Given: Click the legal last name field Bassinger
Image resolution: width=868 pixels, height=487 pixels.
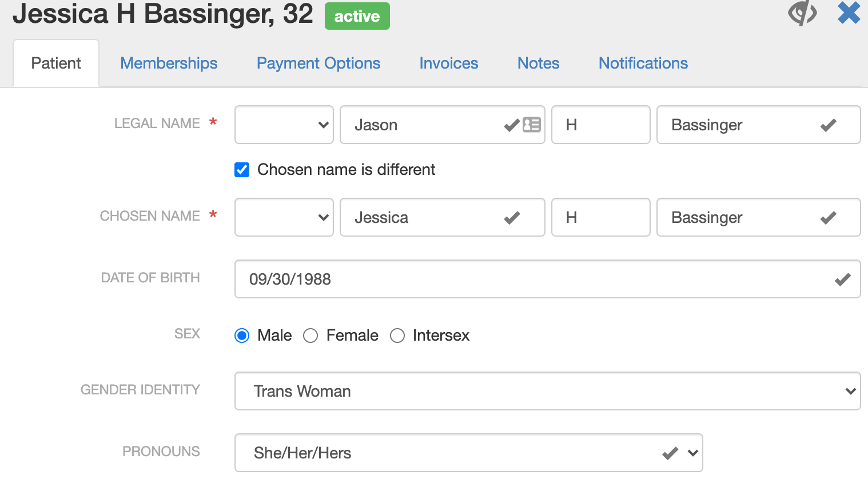Looking at the screenshot, I should coord(759,125).
